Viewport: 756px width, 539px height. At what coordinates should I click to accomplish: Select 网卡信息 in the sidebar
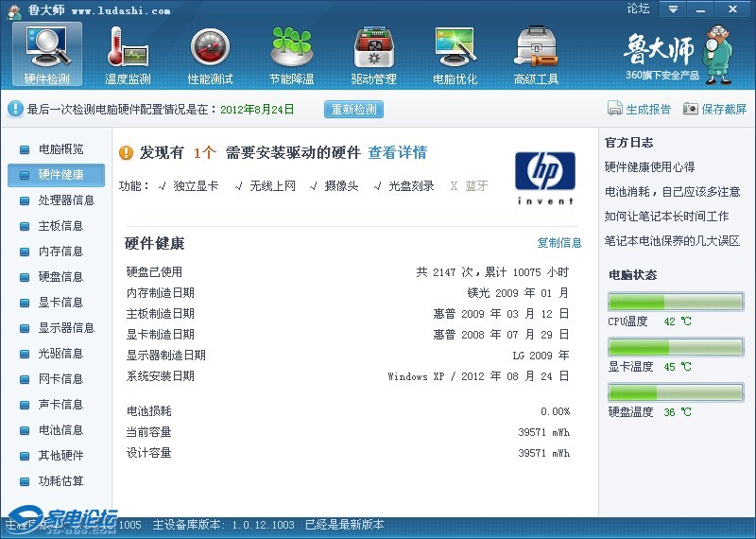tap(56, 379)
